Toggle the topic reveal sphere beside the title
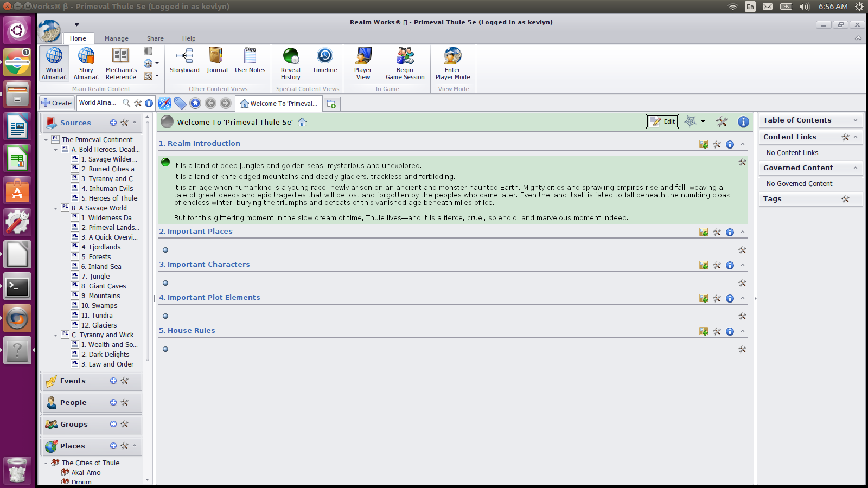 167,122
